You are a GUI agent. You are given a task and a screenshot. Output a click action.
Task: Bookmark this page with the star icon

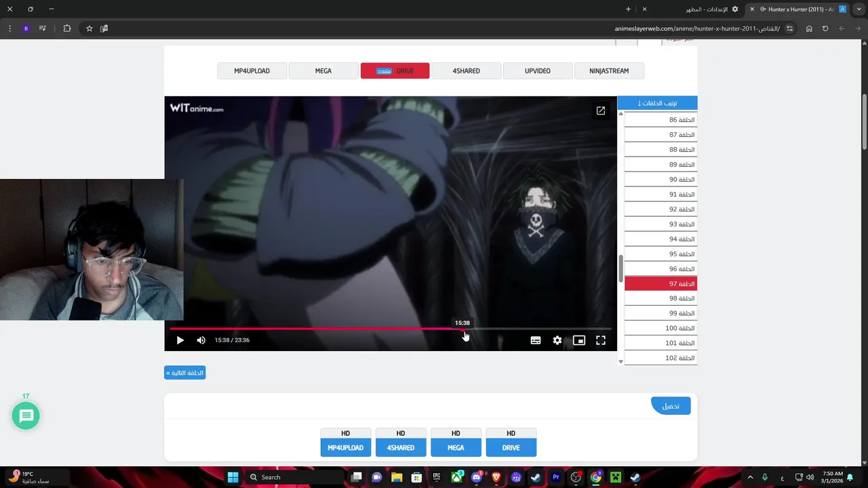tap(89, 28)
